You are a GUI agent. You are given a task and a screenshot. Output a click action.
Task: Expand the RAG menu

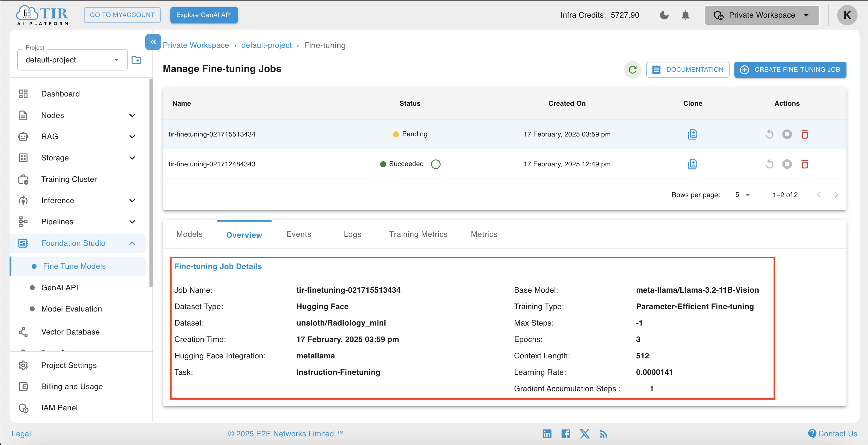77,137
